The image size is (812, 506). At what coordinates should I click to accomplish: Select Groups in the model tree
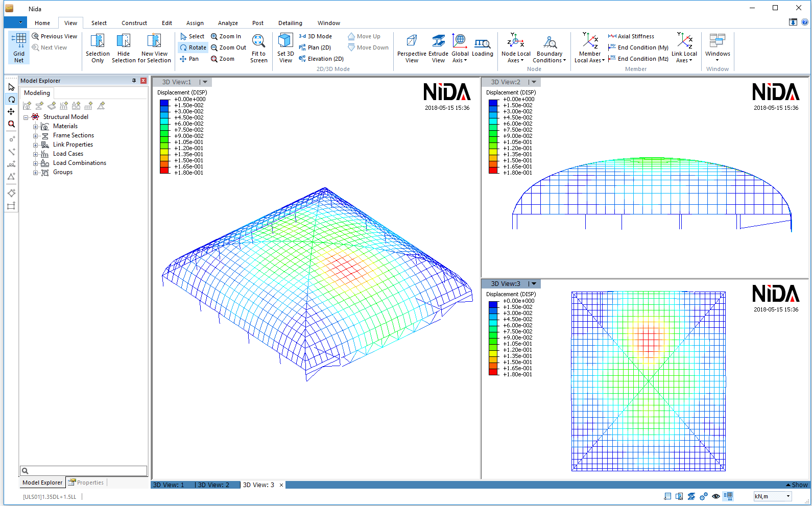pos(62,172)
